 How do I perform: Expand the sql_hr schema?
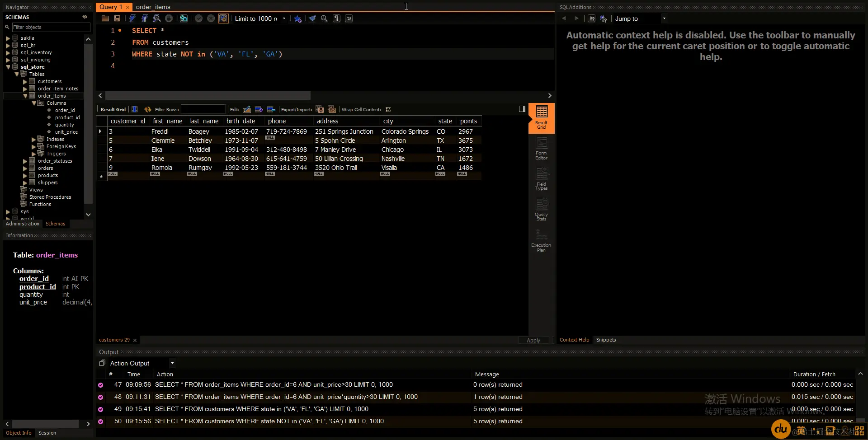(8, 46)
